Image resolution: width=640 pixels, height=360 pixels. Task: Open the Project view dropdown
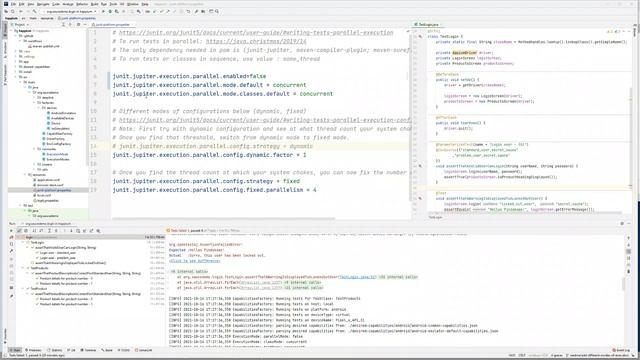tap(19, 25)
